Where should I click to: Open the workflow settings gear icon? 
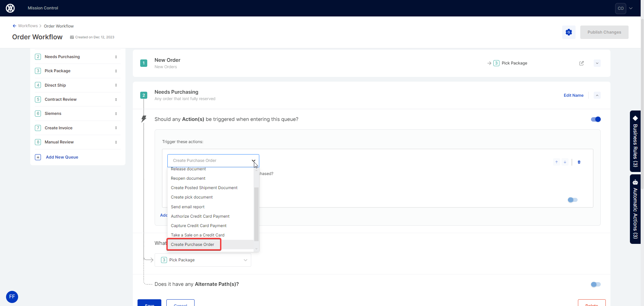[x=569, y=32]
